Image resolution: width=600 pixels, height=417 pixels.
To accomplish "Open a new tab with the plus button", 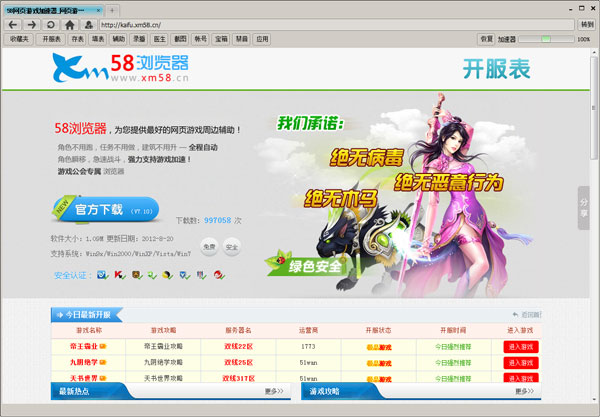I will pyautogui.click(x=112, y=10).
